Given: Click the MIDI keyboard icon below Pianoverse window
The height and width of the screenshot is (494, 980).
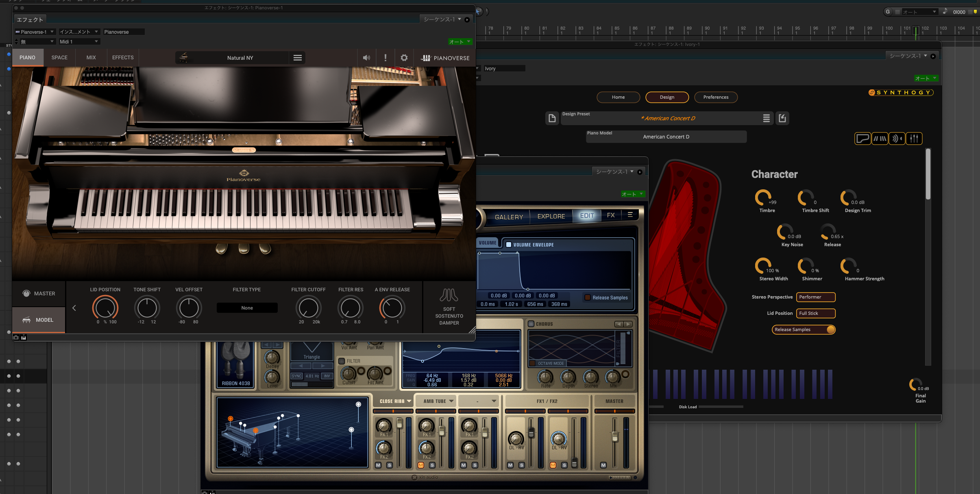Looking at the screenshot, I should tap(24, 338).
